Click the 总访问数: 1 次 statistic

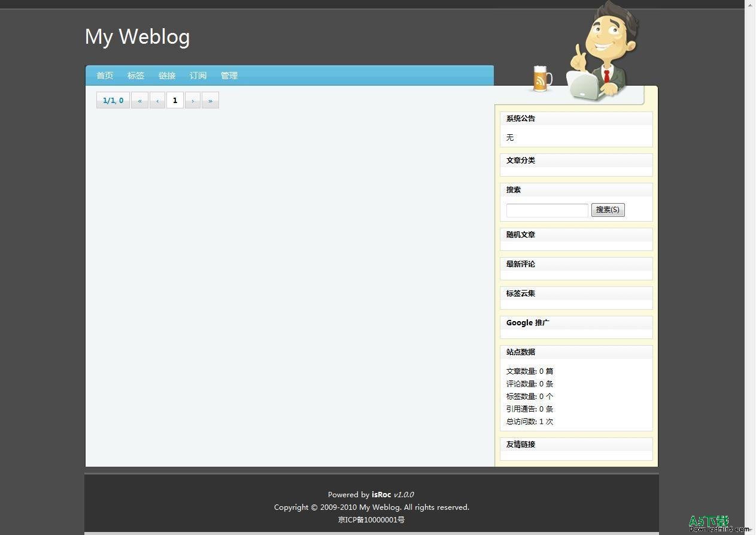click(x=530, y=422)
